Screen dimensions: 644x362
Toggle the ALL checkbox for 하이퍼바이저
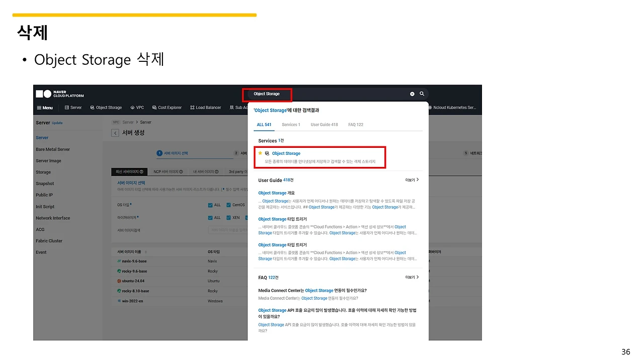click(x=210, y=218)
